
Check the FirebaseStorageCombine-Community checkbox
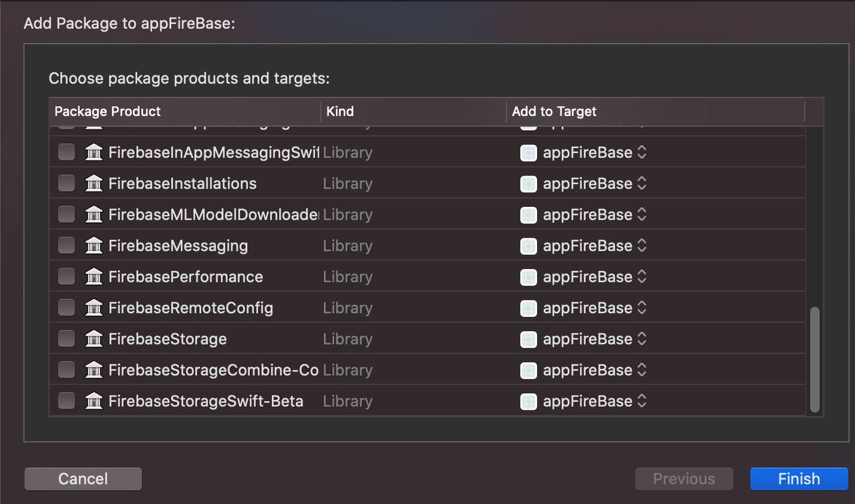[x=66, y=369]
